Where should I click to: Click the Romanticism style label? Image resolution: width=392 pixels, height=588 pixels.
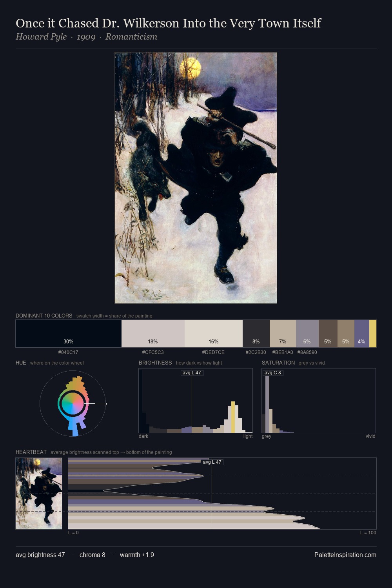point(131,37)
